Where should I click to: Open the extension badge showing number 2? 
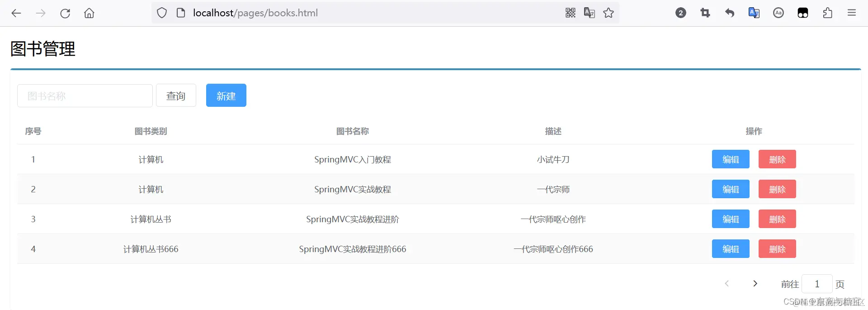coord(681,13)
